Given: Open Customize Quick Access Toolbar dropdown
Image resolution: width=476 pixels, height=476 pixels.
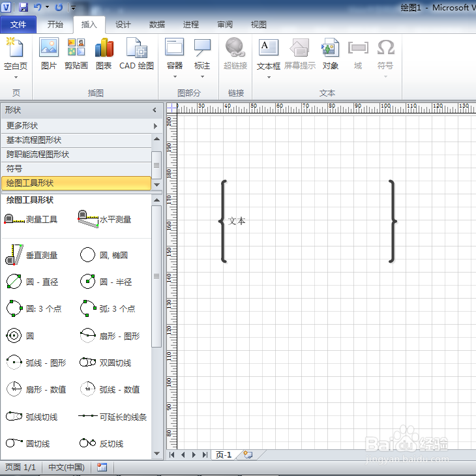Looking at the screenshot, I should point(74,8).
